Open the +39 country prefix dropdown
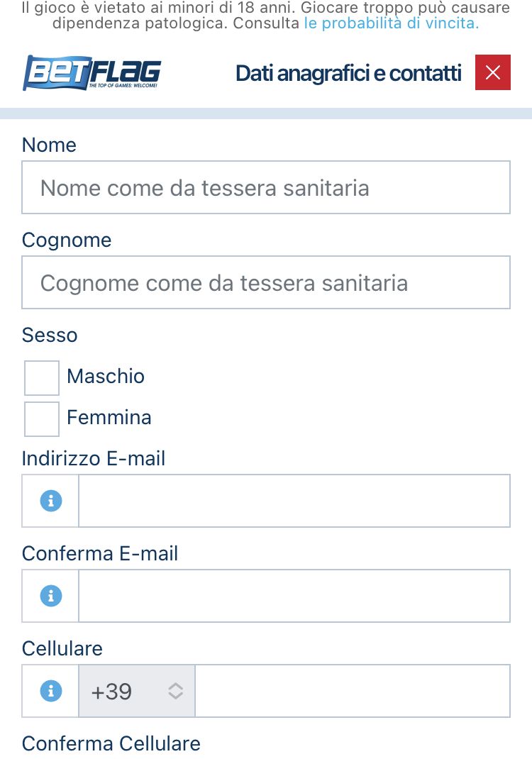This screenshot has width=532, height=759. tap(137, 691)
